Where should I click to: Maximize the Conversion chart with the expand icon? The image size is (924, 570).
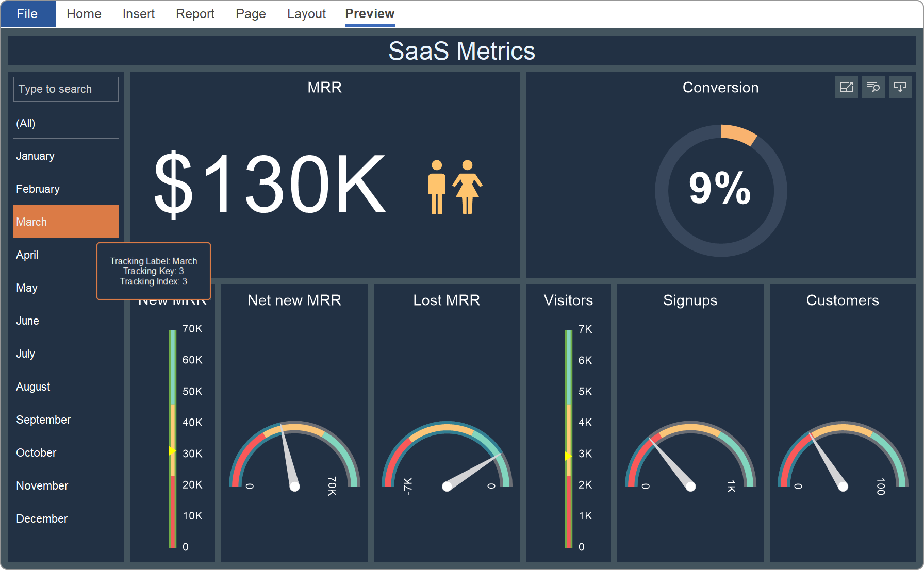[x=846, y=87]
